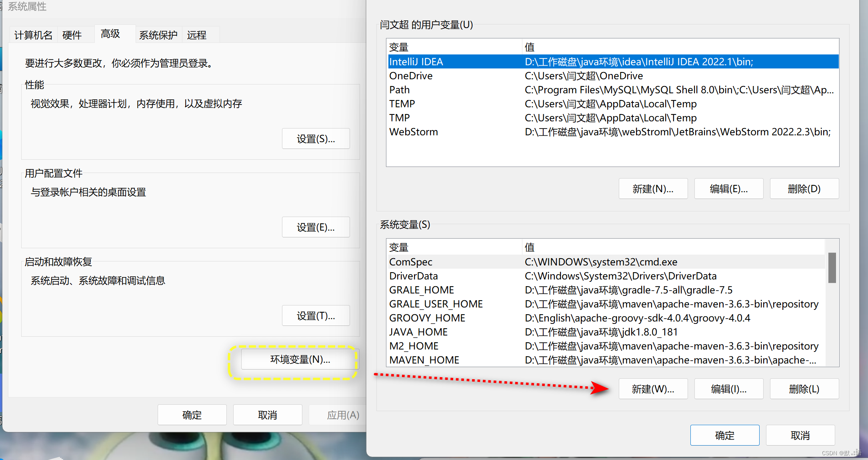Click 编辑(I)... for system variables
The image size is (868, 460).
(728, 389)
